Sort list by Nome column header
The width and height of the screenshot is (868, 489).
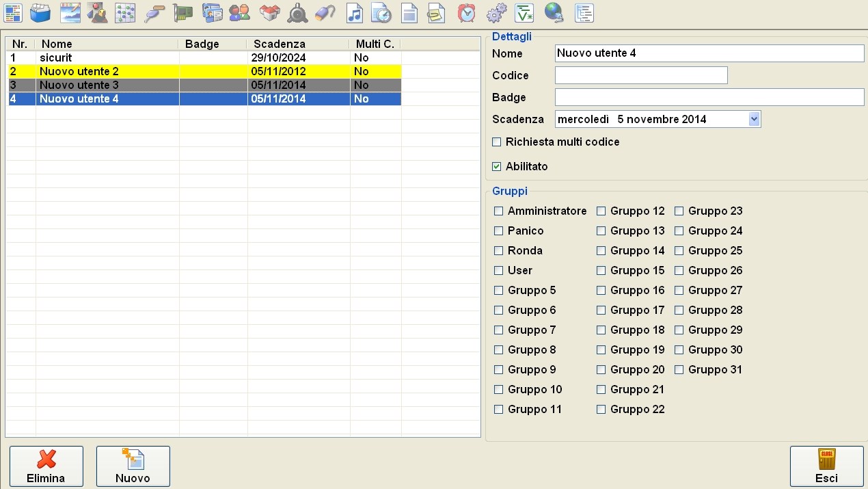click(x=106, y=44)
